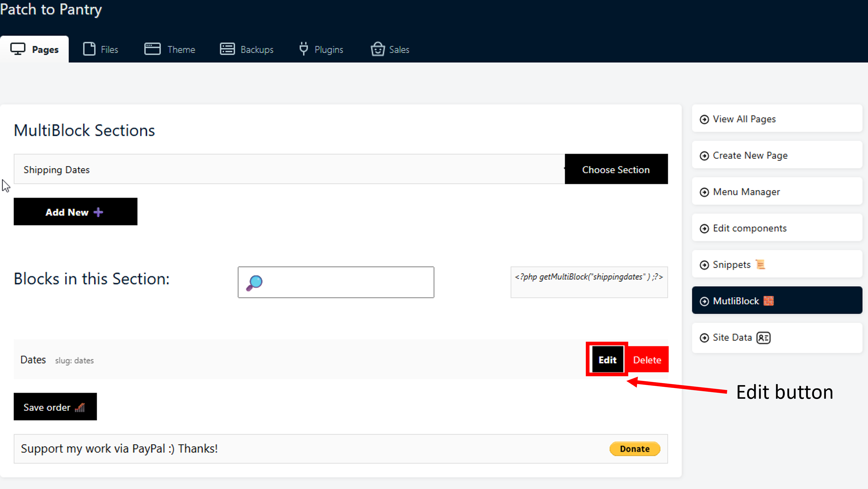This screenshot has width=868, height=489.
Task: Open Create New Page link
Action: coord(777,155)
